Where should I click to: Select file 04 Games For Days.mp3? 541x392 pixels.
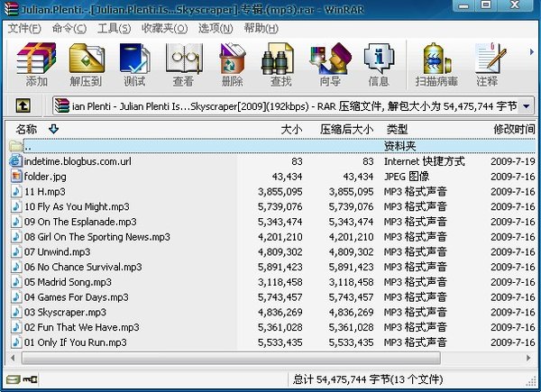coord(77,297)
